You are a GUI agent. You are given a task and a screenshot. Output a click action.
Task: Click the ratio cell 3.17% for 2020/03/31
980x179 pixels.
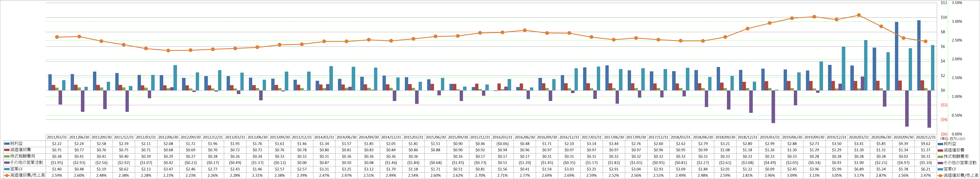pos(859,176)
